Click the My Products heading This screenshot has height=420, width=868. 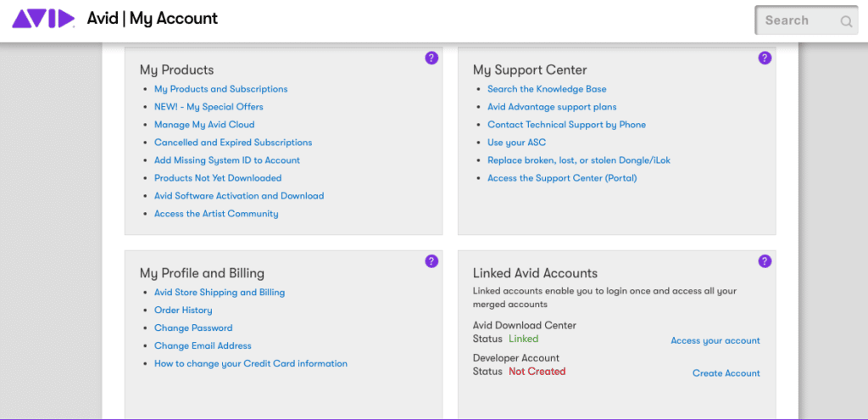(x=176, y=70)
